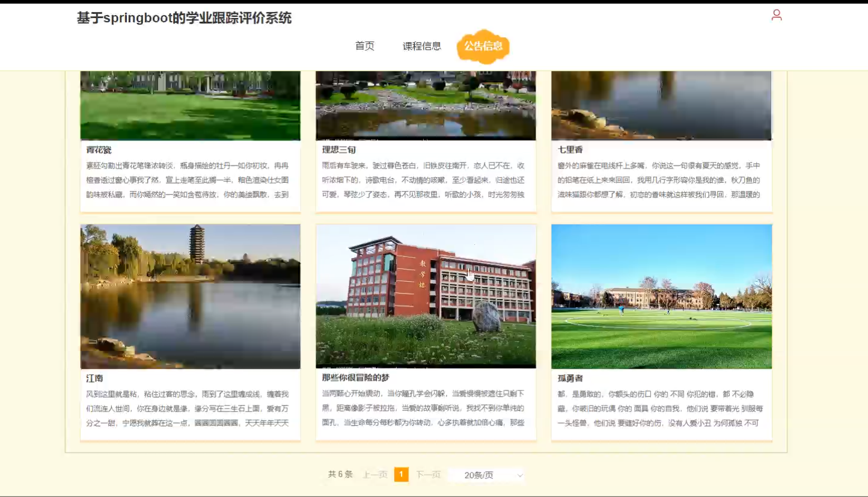Click the pagoda lake photo for 江南
Screen dimensions: 868x497
click(x=190, y=296)
